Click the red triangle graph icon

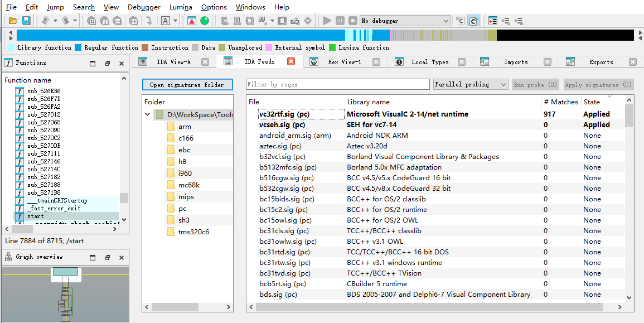(x=191, y=21)
